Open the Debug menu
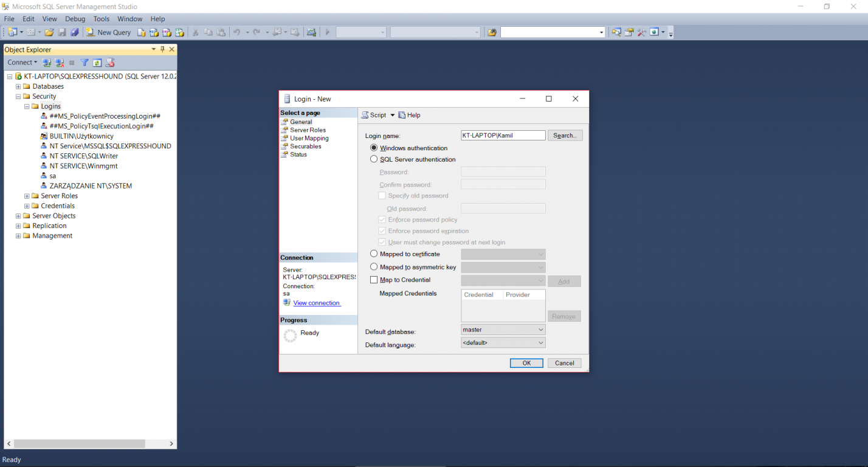This screenshot has width=868, height=467. [x=75, y=19]
